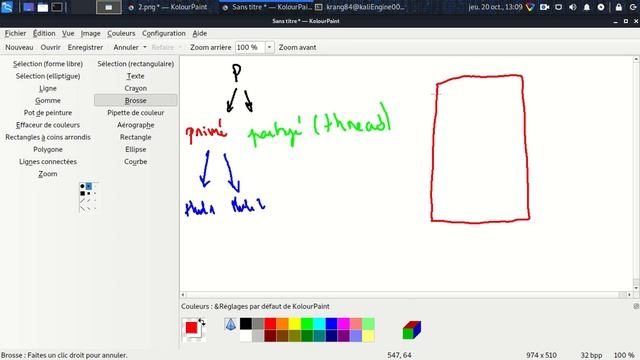The image size is (640, 360).
Task: Select the large square brush shape
Action: pyautogui.click(x=82, y=193)
